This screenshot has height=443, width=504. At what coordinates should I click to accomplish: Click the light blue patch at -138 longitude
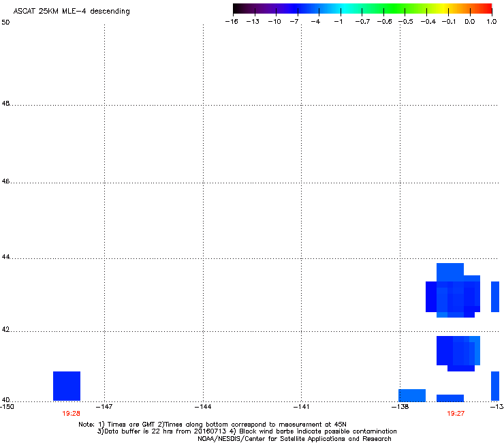click(412, 395)
